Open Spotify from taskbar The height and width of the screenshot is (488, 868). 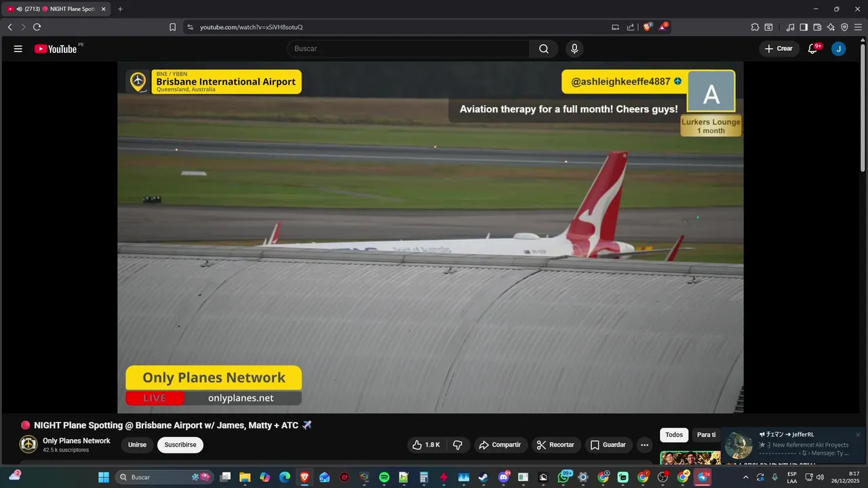click(384, 477)
